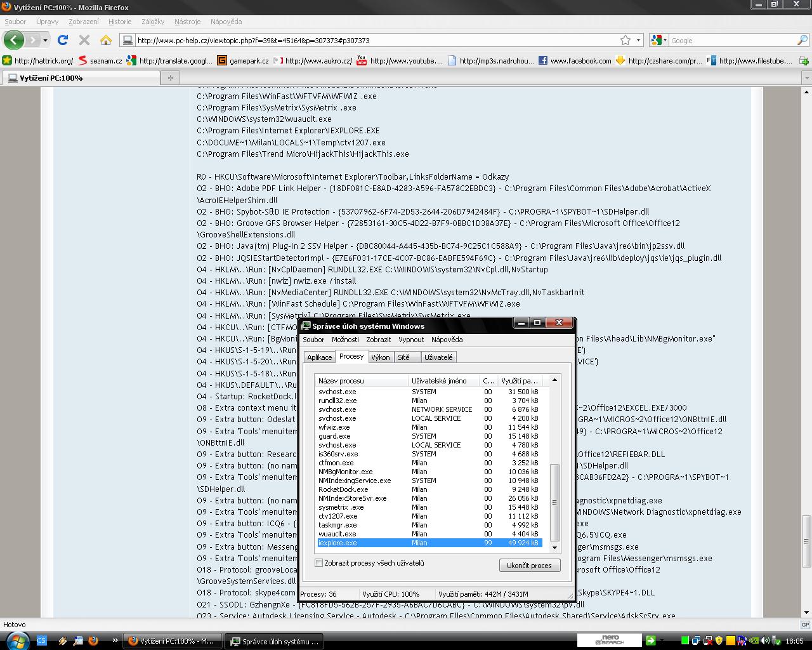Click the Správce úloh taskbar button

(275, 641)
